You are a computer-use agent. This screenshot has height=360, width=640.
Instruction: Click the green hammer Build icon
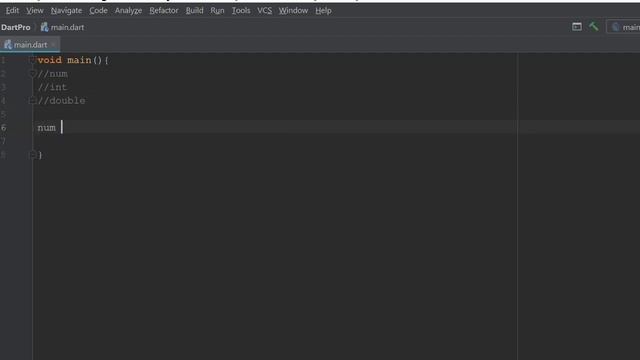[x=593, y=27]
